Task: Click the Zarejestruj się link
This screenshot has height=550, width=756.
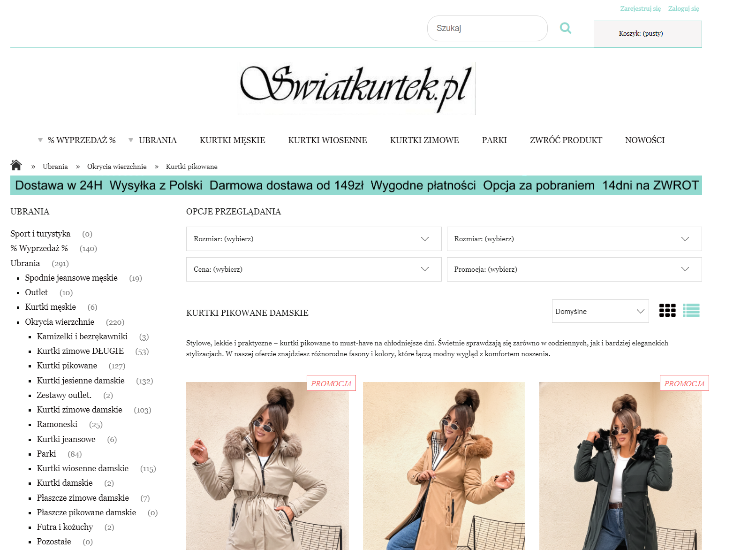Action: [x=640, y=8]
